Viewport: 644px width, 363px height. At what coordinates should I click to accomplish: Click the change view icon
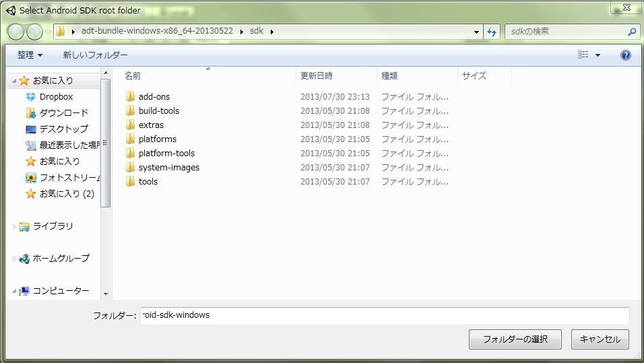tap(583, 55)
